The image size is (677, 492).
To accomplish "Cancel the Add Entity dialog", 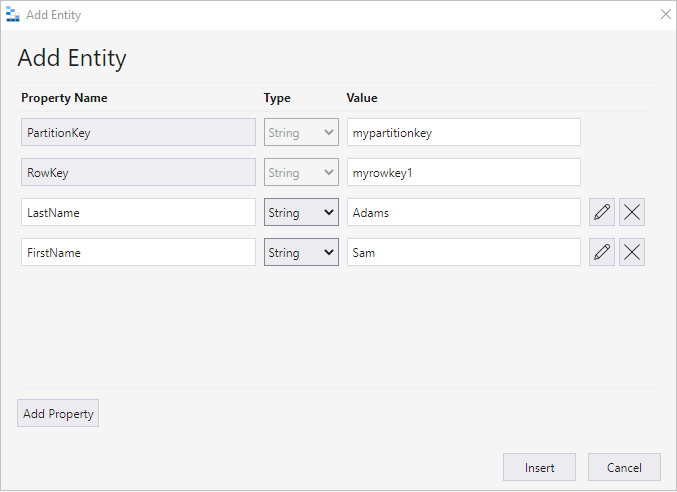I will [x=624, y=467].
